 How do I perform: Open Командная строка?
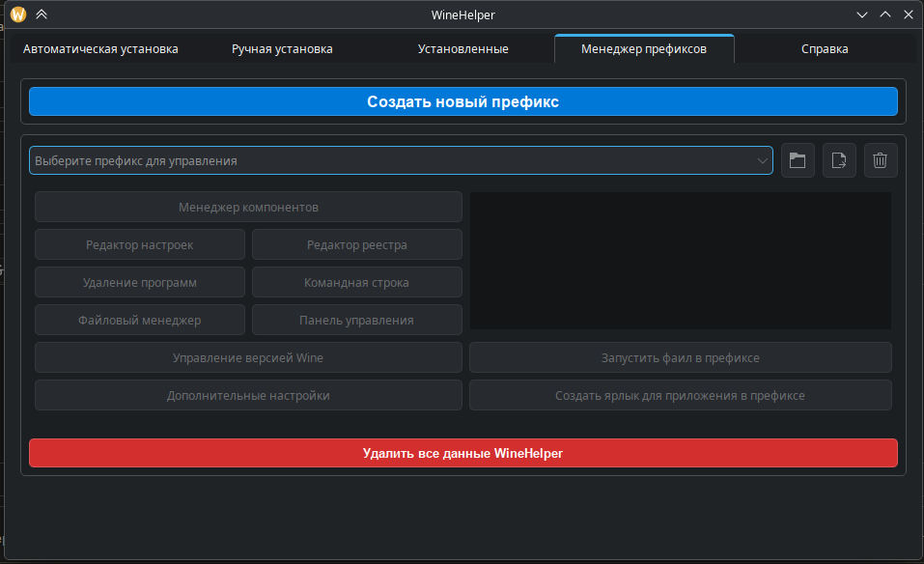tap(356, 283)
